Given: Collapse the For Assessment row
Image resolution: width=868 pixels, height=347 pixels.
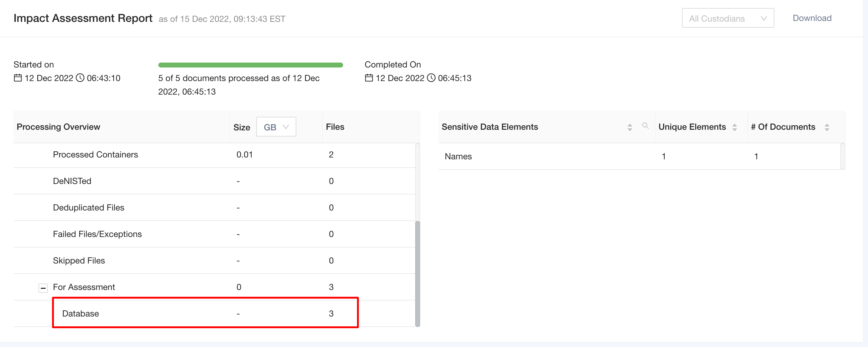Looking at the screenshot, I should [x=43, y=288].
